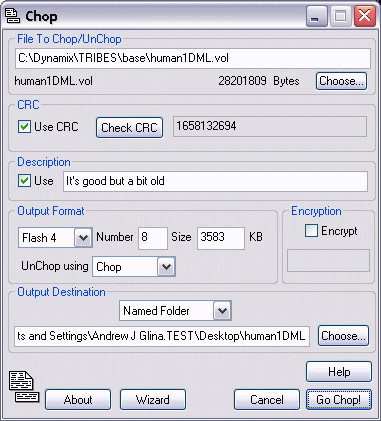This screenshot has width=381, height=421.
Task: Click Choose... for the file to chop
Action: click(x=341, y=81)
